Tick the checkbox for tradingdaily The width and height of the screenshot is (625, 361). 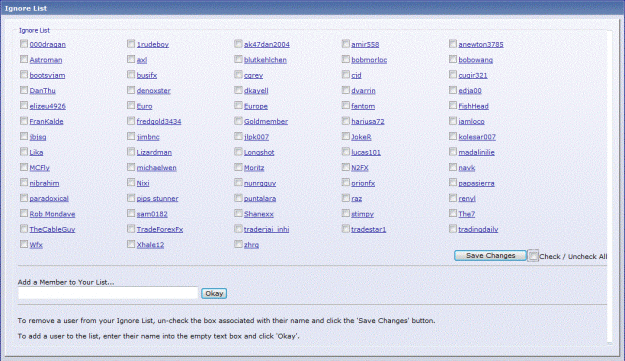point(453,229)
